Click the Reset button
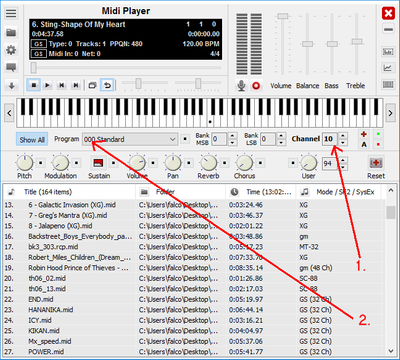400x360 pixels. 376,167
